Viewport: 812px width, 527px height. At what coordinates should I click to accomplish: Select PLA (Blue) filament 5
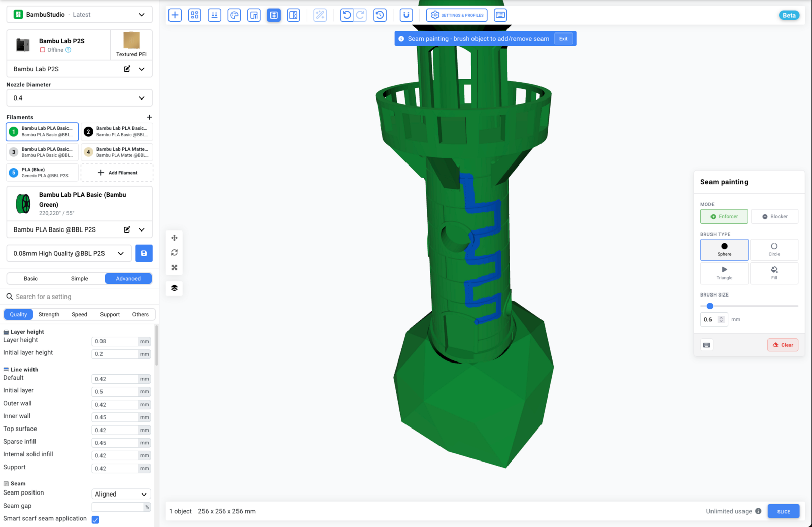coord(43,173)
